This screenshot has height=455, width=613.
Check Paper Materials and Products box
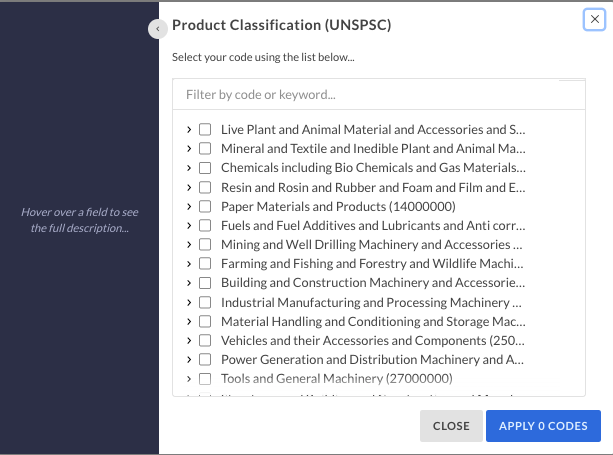click(205, 206)
